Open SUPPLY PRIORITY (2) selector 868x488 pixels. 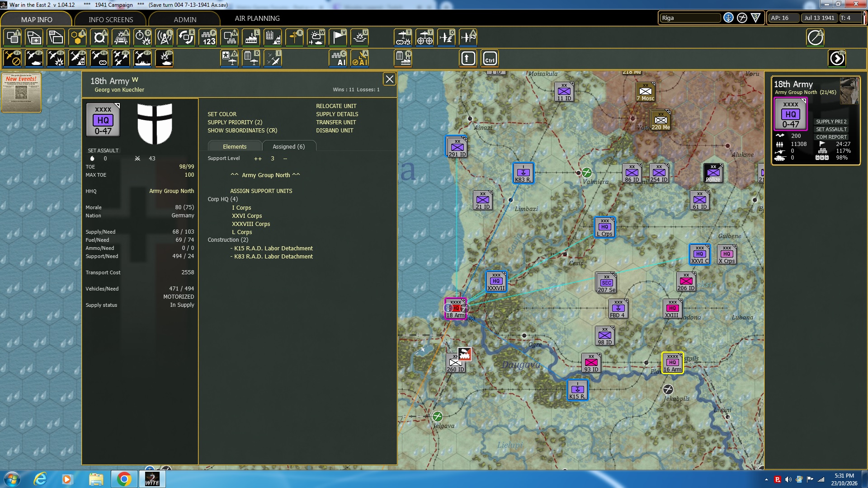click(x=235, y=122)
